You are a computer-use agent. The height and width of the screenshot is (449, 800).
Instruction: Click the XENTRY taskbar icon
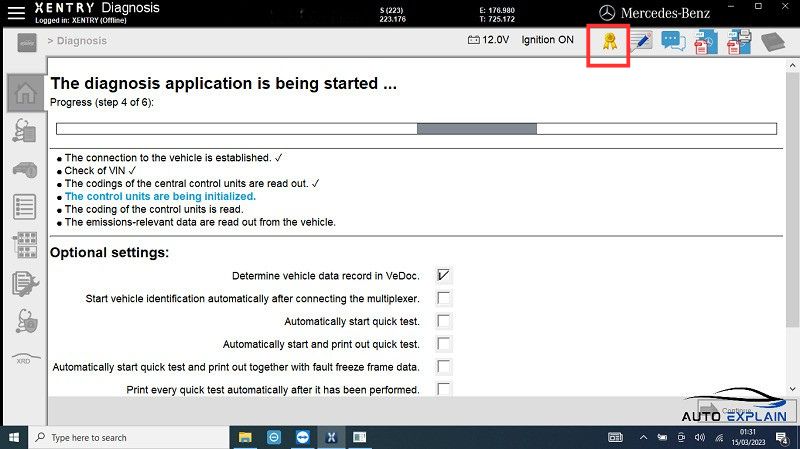[x=331, y=437]
